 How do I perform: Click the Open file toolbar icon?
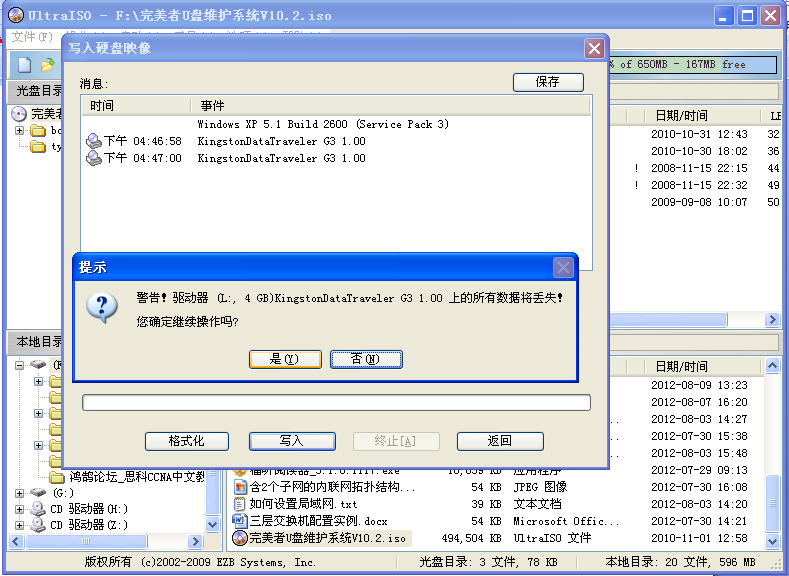point(47,64)
